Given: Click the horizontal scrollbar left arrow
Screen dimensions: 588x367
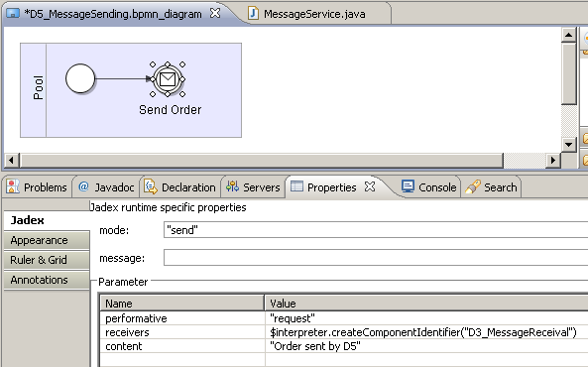Looking at the screenshot, I should point(11,161).
